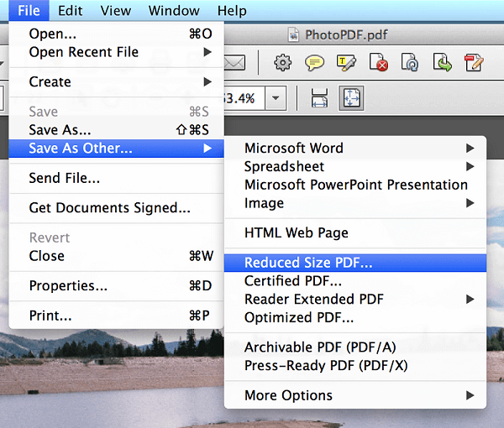Click the extract page icon with green arrow

coord(443,62)
